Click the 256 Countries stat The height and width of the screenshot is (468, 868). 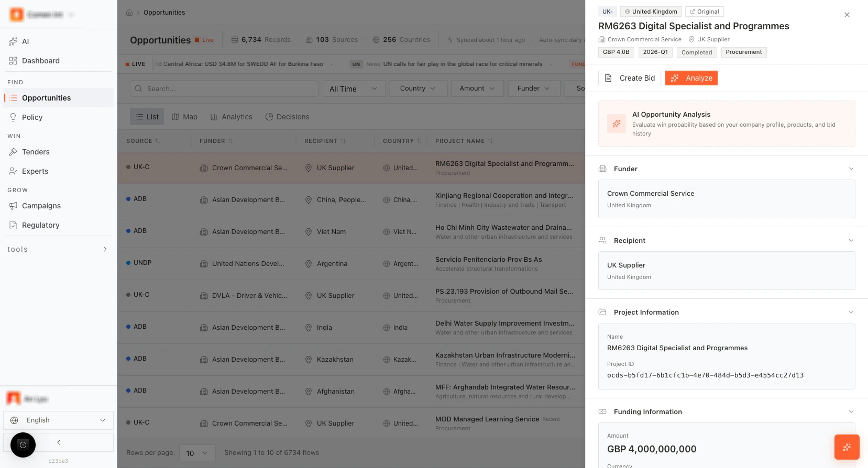tap(401, 40)
